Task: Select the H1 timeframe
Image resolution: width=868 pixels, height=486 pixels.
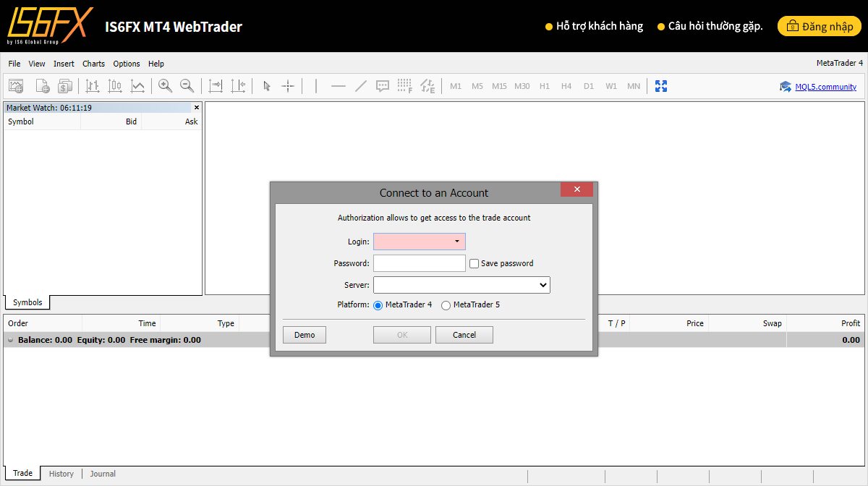Action: 545,86
